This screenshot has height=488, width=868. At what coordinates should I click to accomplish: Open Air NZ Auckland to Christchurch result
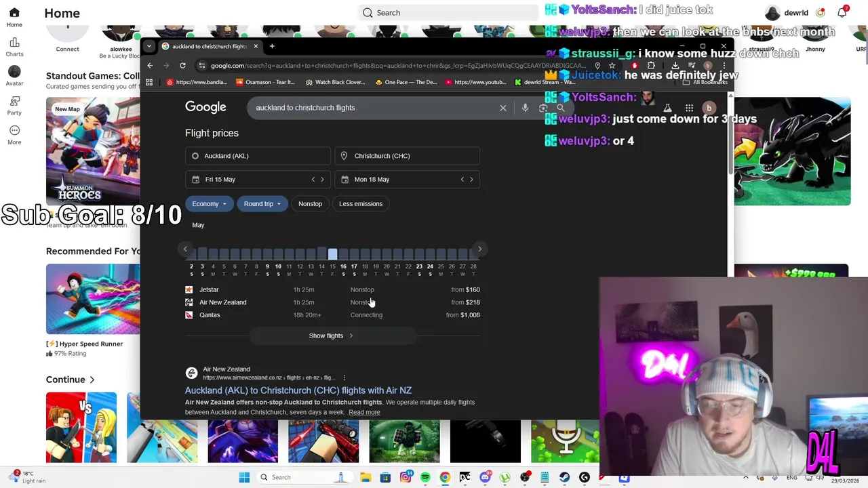[298, 390]
